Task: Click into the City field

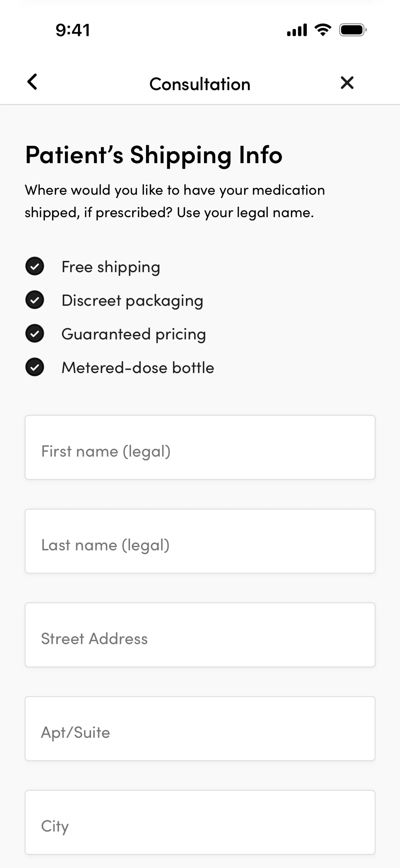Action: click(x=200, y=822)
